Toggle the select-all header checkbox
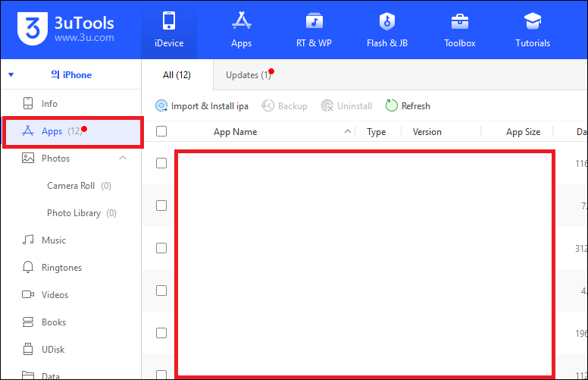The height and width of the screenshot is (380, 588). pos(161,131)
